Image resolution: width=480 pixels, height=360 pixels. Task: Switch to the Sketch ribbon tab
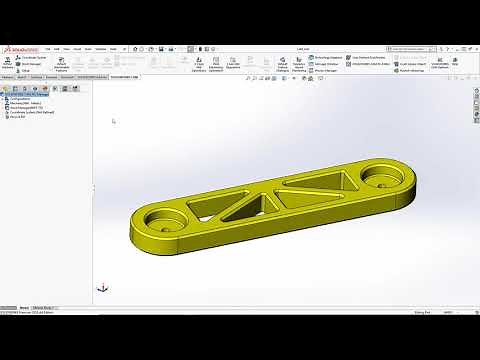click(22, 77)
